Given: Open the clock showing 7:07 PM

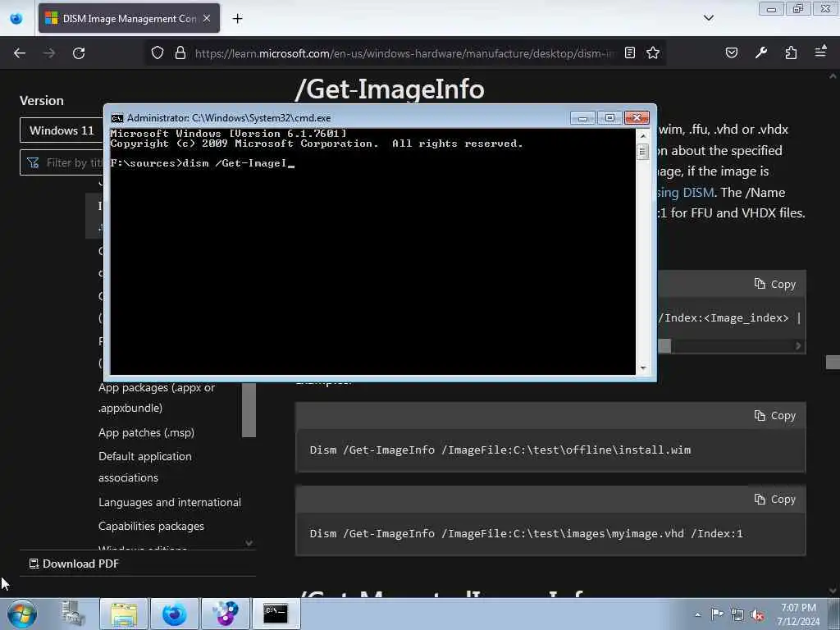Looking at the screenshot, I should [x=798, y=614].
